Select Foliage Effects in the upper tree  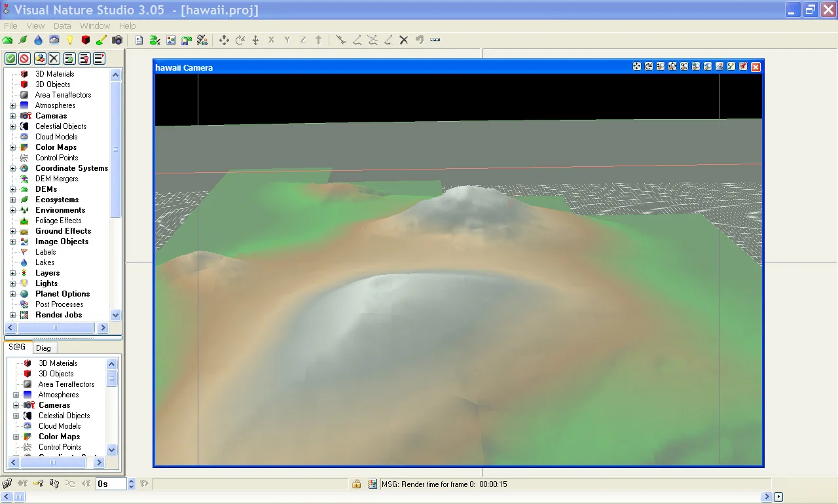point(58,221)
